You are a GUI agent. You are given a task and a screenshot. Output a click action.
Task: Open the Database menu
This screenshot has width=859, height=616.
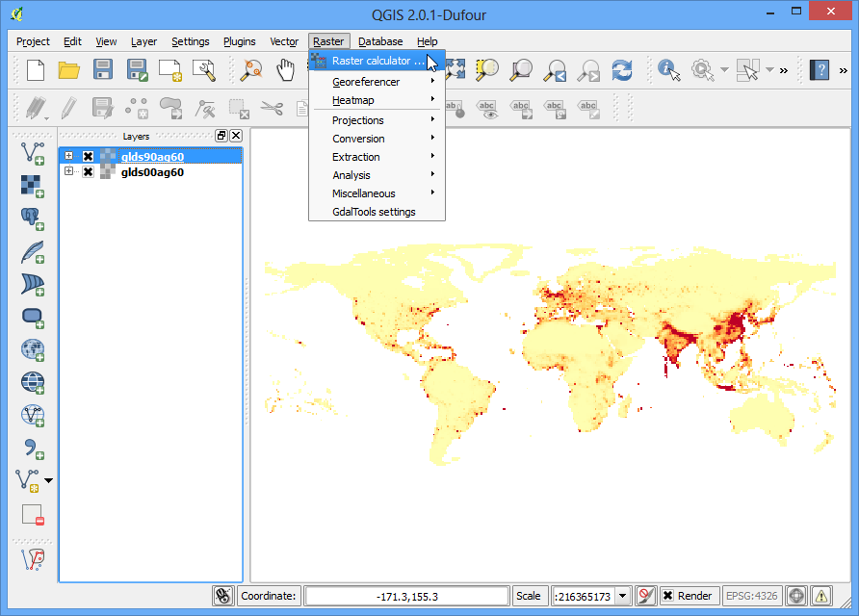380,41
